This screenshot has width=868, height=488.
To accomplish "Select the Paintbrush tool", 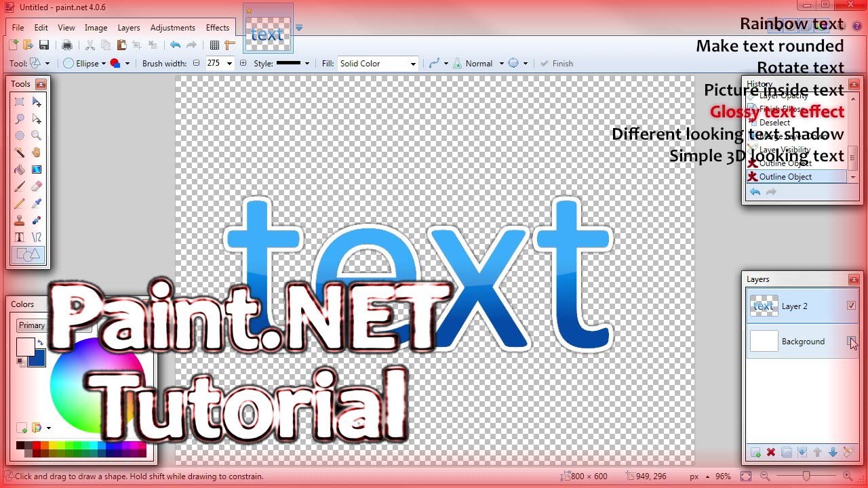I will click(x=20, y=186).
